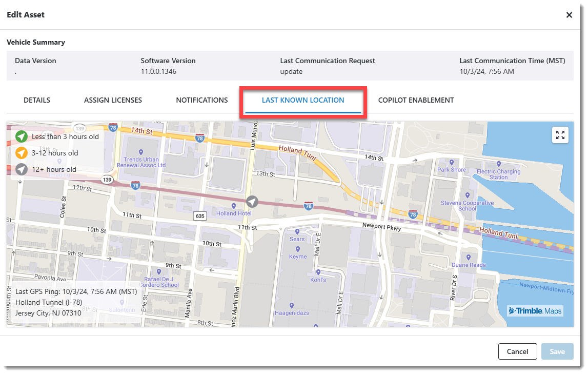588x374 pixels.
Task: Go to the CoPilot Enablement tab
Action: (416, 100)
